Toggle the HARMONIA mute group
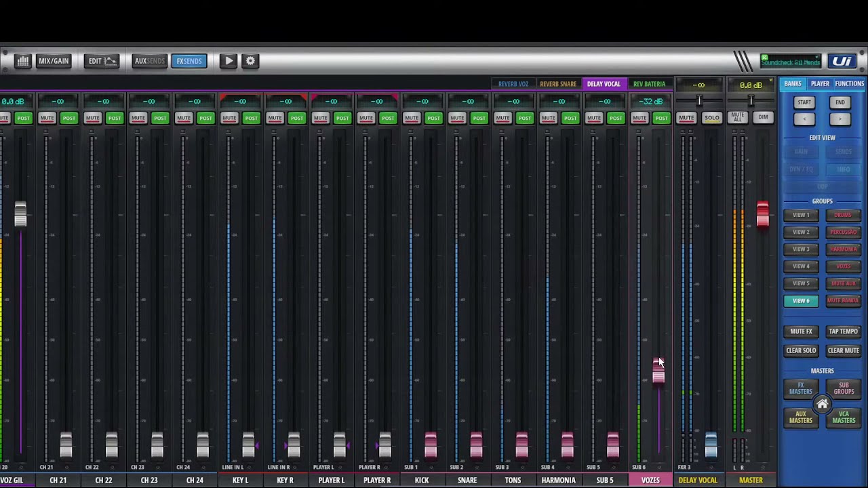The width and height of the screenshot is (868, 488). tap(843, 249)
